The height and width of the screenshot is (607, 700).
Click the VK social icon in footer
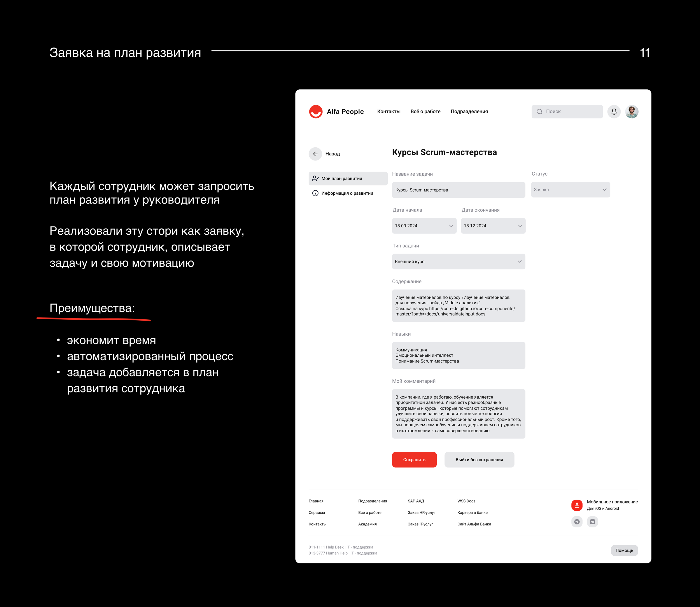click(592, 522)
